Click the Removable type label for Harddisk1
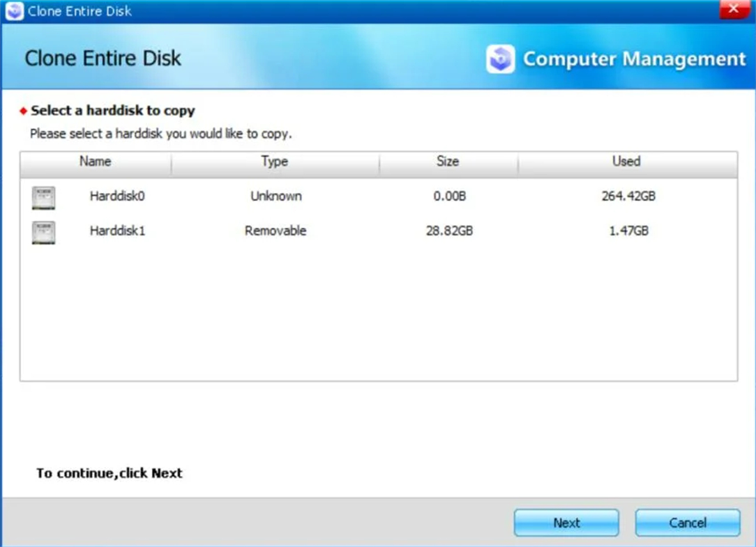The height and width of the screenshot is (547, 756). 275,231
